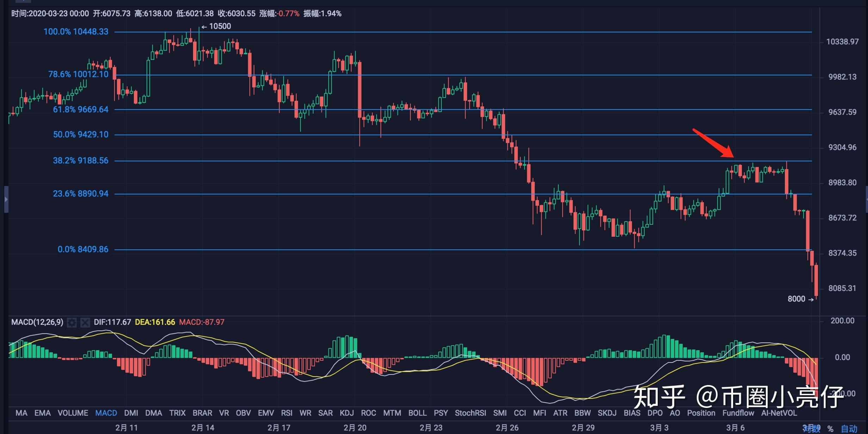
Task: Select the 61.8% 9669.64 Fibonacci label
Action: pos(81,110)
